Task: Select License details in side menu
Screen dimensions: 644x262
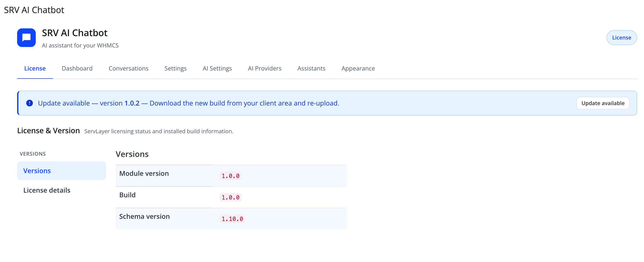Action: coord(62,190)
